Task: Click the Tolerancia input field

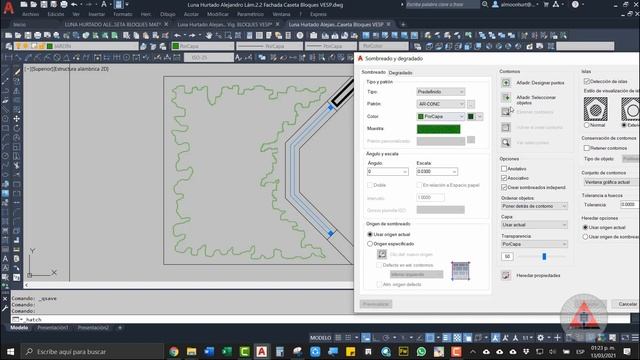Action: coord(629,204)
